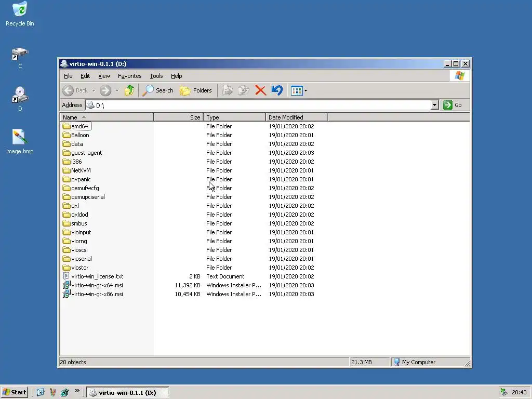
Task: Select the Balloon folder icon
Action: point(66,135)
